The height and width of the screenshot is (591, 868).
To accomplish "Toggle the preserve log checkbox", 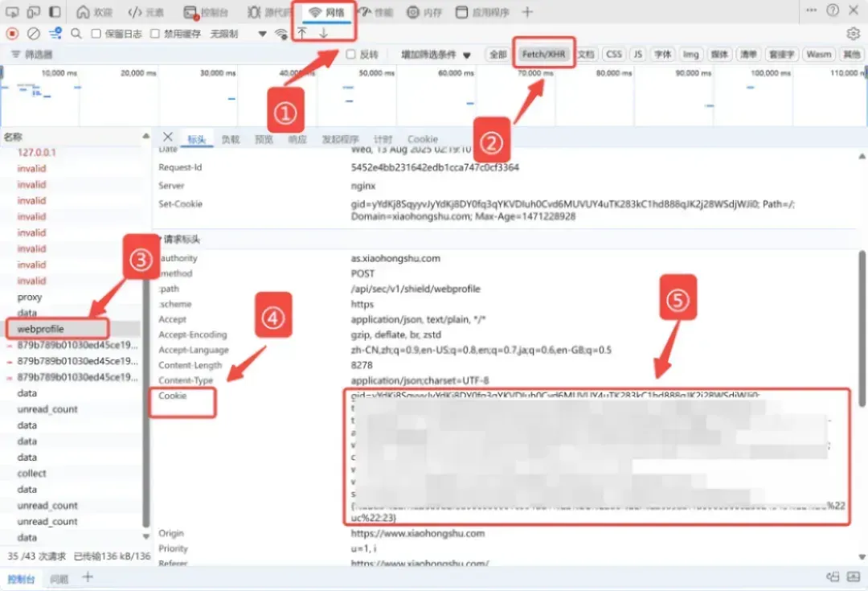I will [x=96, y=34].
